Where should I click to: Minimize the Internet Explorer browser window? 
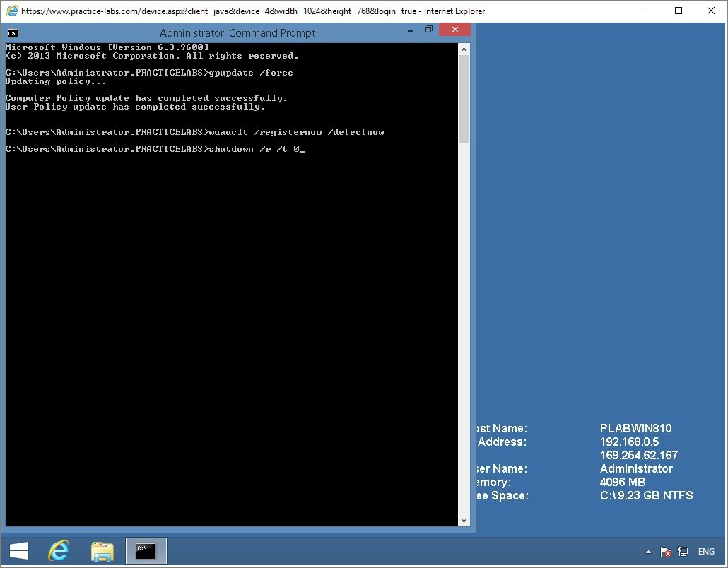pos(647,11)
